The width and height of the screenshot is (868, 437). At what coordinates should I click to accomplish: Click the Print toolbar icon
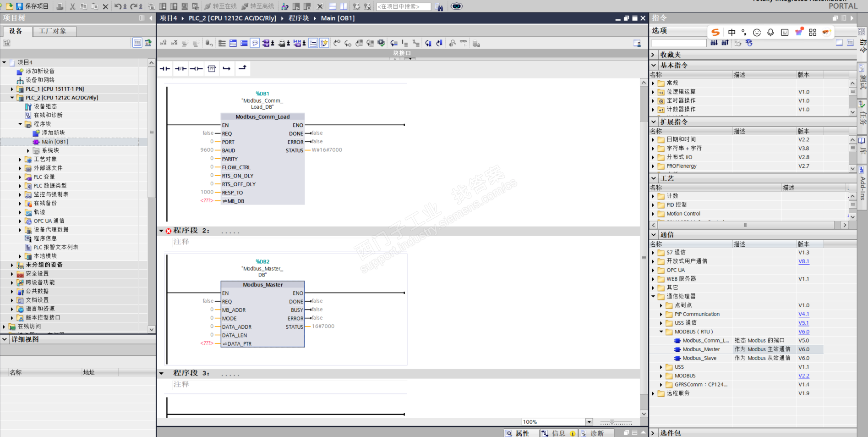point(60,6)
